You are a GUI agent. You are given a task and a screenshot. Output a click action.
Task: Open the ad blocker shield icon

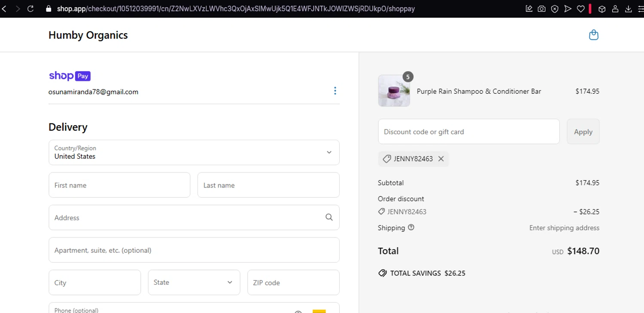[555, 9]
